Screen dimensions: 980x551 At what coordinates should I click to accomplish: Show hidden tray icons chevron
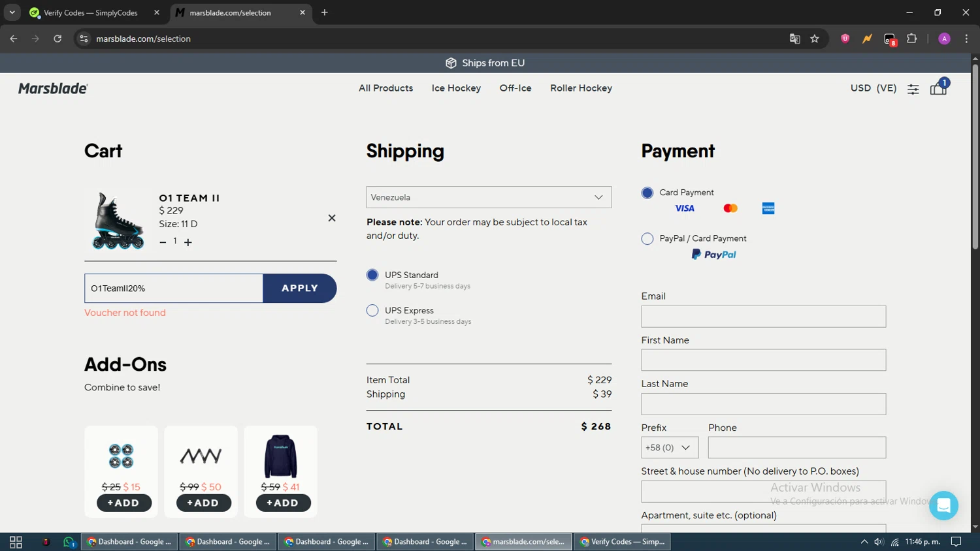[864, 542]
